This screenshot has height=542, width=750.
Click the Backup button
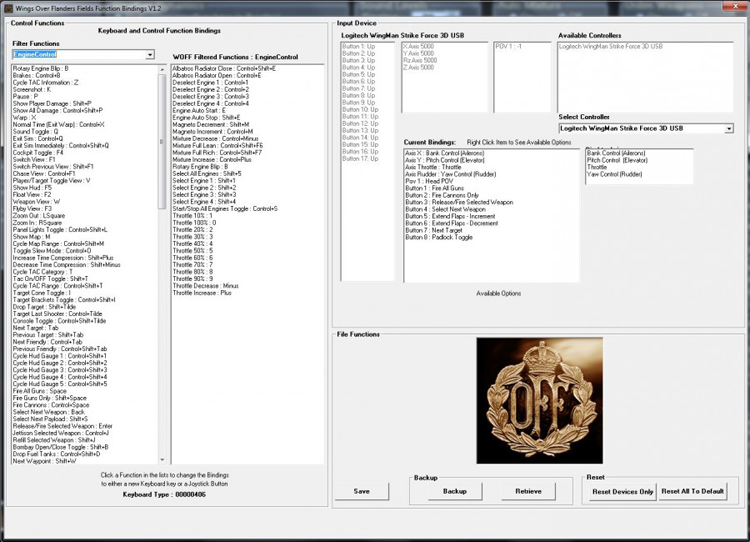click(x=454, y=491)
